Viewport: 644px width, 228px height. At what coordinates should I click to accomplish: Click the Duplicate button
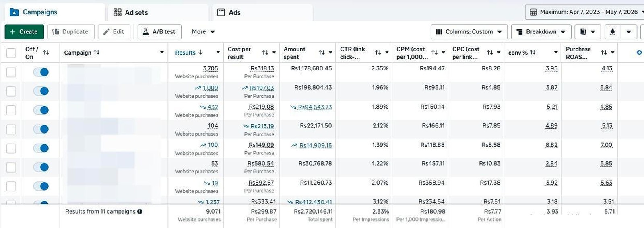[x=71, y=32]
